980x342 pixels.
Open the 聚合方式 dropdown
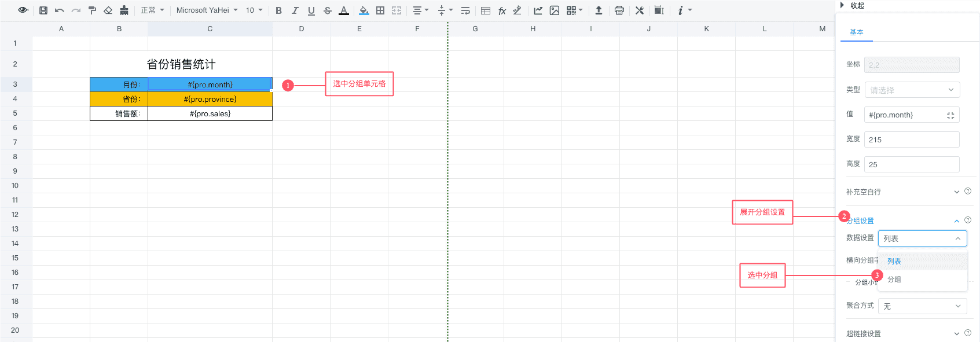coord(922,306)
